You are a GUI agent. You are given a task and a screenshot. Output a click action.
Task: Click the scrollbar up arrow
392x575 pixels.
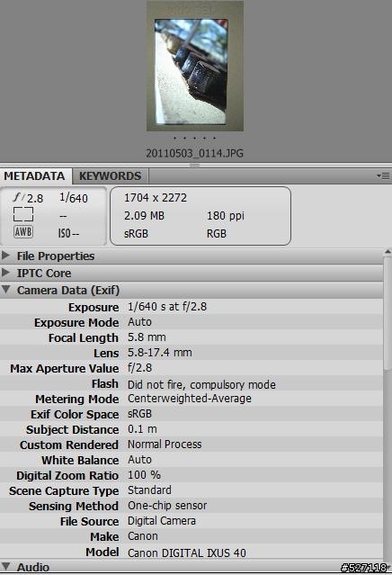388,252
